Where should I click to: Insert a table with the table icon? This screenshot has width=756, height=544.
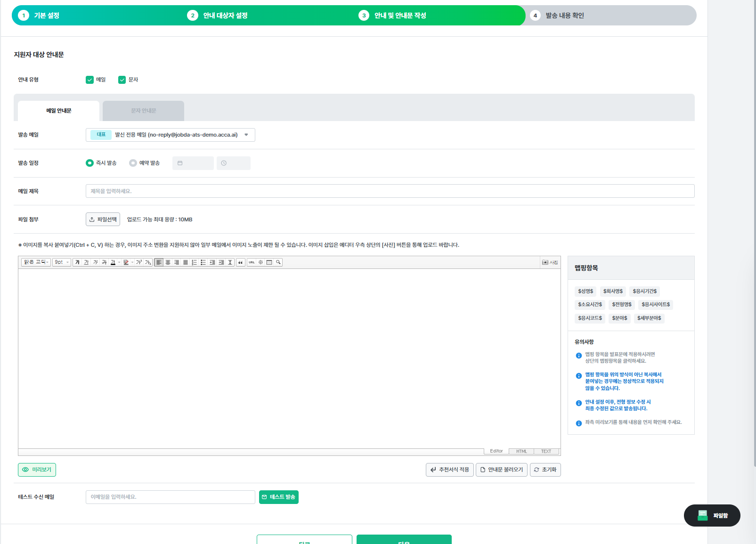click(269, 262)
